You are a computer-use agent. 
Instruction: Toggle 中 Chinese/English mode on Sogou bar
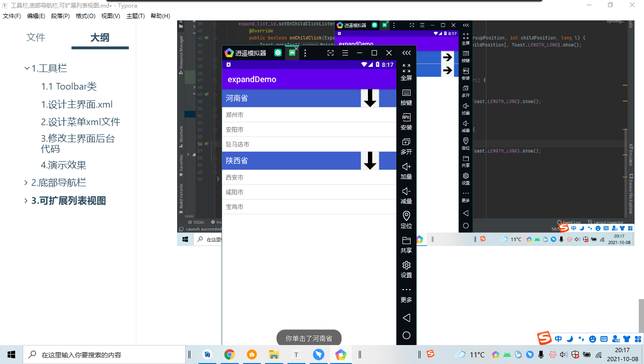coord(558,339)
